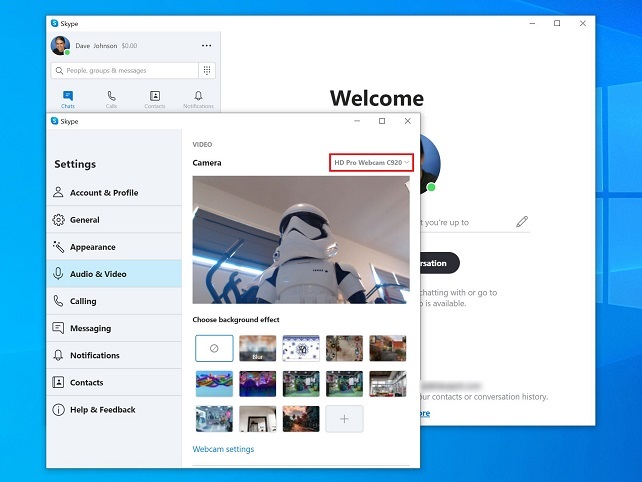Open Contacts settings section
The width and height of the screenshot is (642, 482).
click(x=114, y=382)
